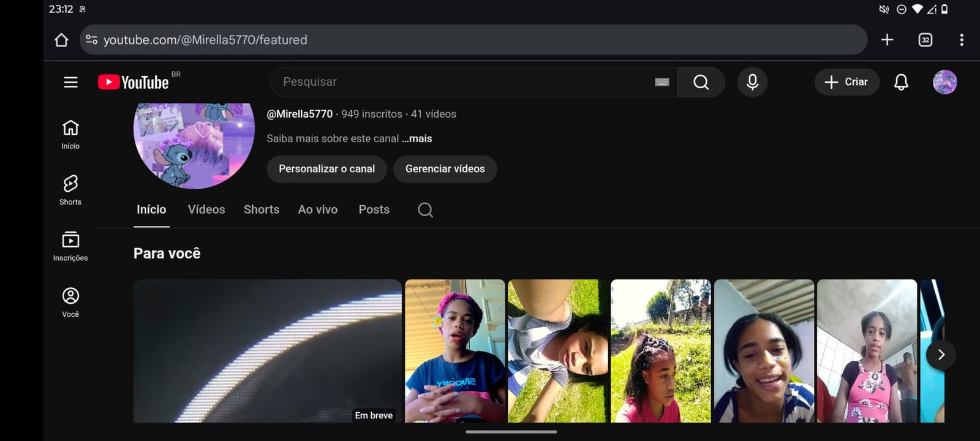980x441 pixels.
Task: Open the hamburger guide menu
Action: (x=70, y=82)
